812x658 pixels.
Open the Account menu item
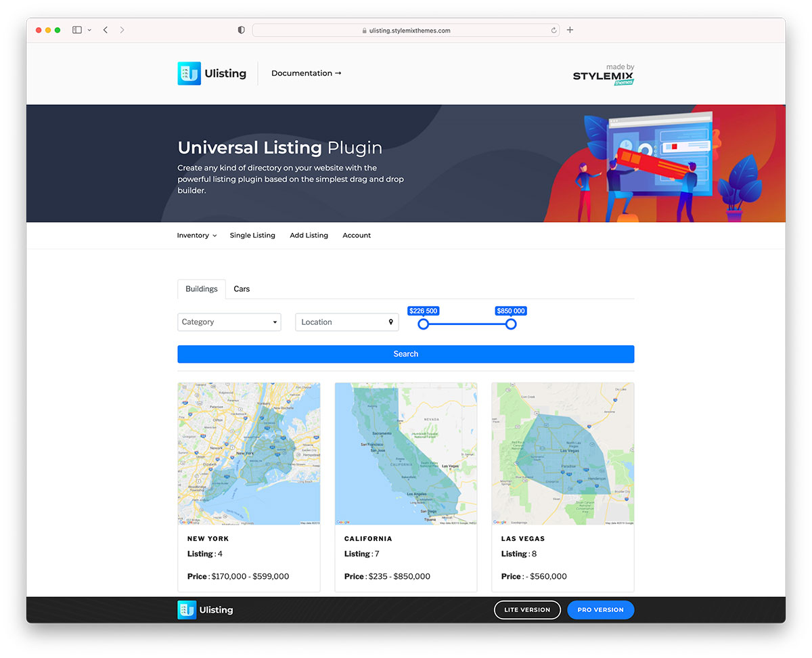tap(357, 236)
